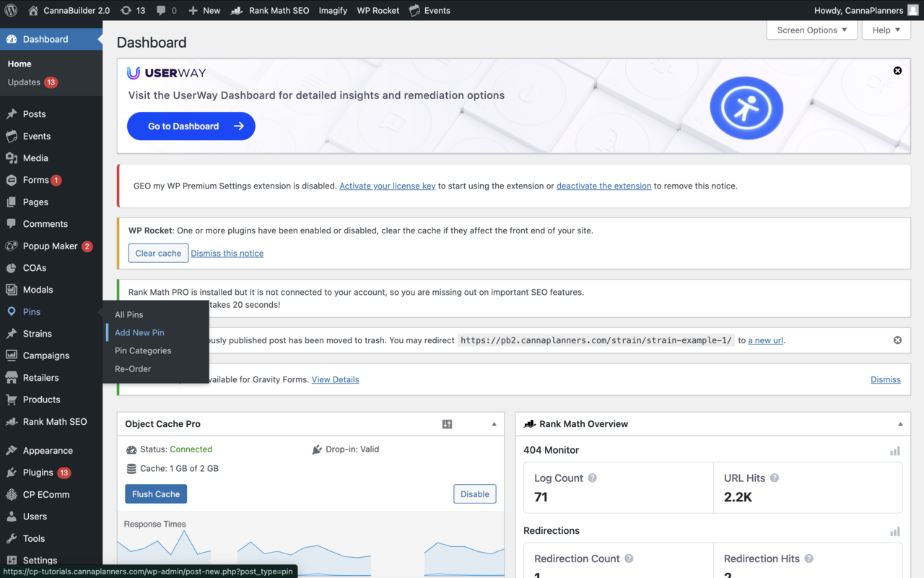This screenshot has height=578, width=924.
Task: Open the Strains sidebar menu
Action: point(51,334)
